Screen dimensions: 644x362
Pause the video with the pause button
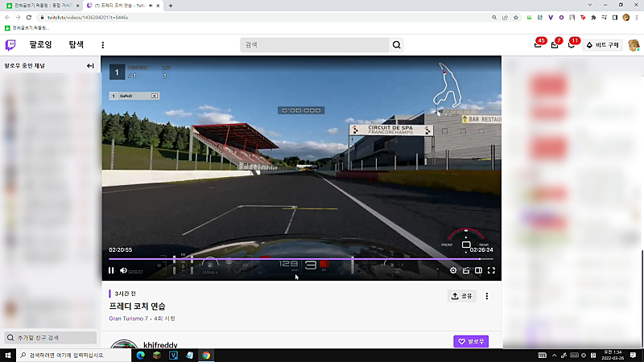pyautogui.click(x=111, y=270)
